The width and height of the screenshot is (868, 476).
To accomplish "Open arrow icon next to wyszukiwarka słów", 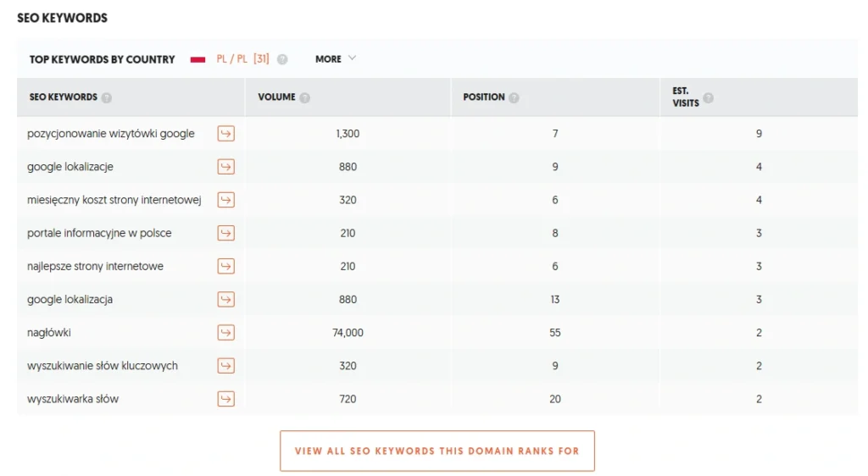I will tap(225, 399).
